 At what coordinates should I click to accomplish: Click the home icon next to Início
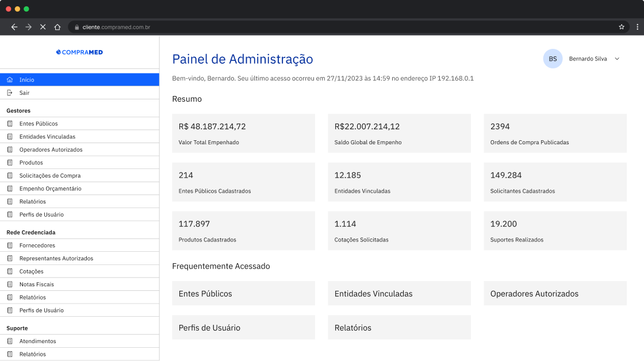coord(9,79)
